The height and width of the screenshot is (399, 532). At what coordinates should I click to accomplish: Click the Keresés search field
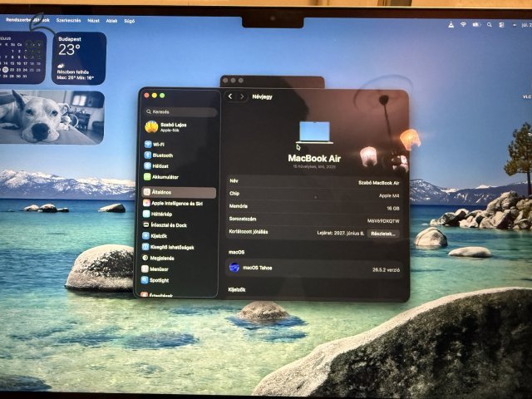181,111
